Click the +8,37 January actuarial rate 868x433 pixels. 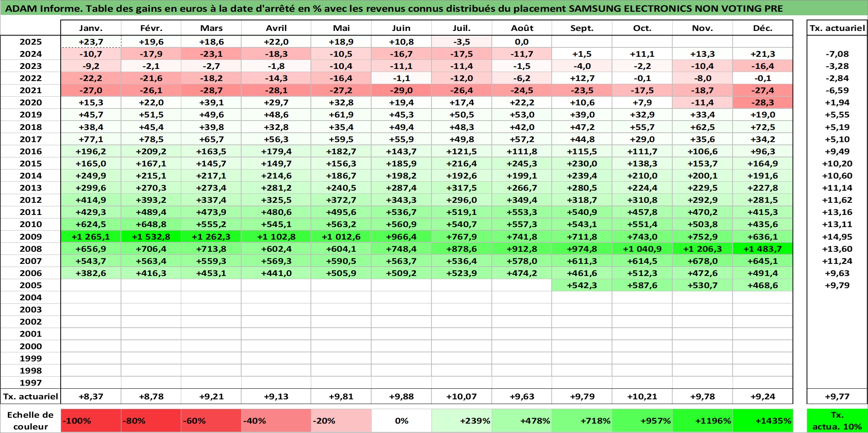pyautogui.click(x=91, y=397)
